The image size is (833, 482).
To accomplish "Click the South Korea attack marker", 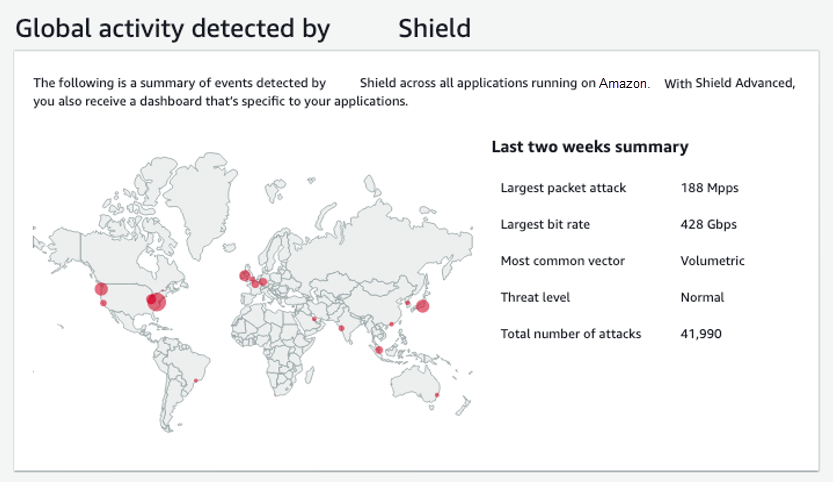I will coord(407,302).
